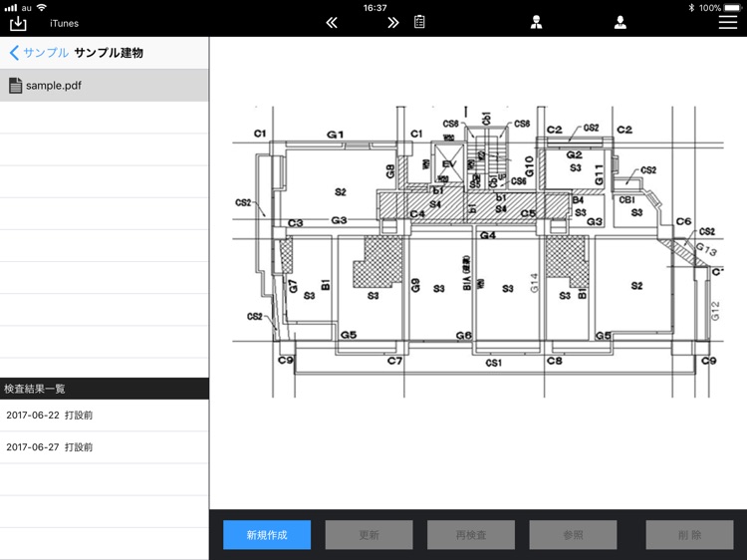Go back to サンプル list
The width and height of the screenshot is (747, 560).
coord(39,53)
